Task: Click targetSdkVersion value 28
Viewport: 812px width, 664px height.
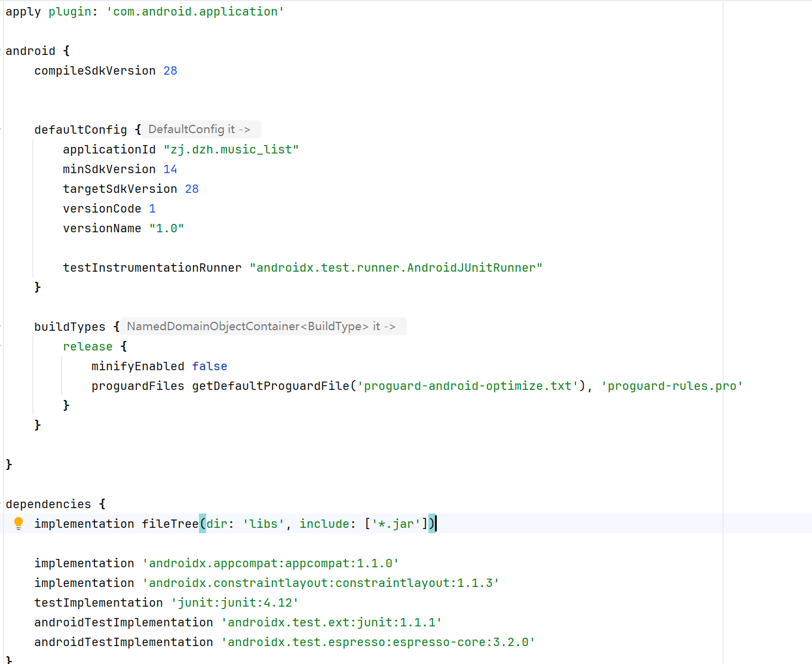Action: [x=192, y=189]
